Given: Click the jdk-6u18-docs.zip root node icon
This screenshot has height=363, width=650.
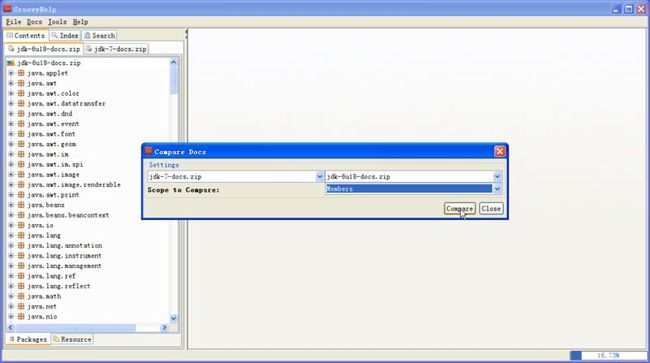Looking at the screenshot, I should 11,63.
